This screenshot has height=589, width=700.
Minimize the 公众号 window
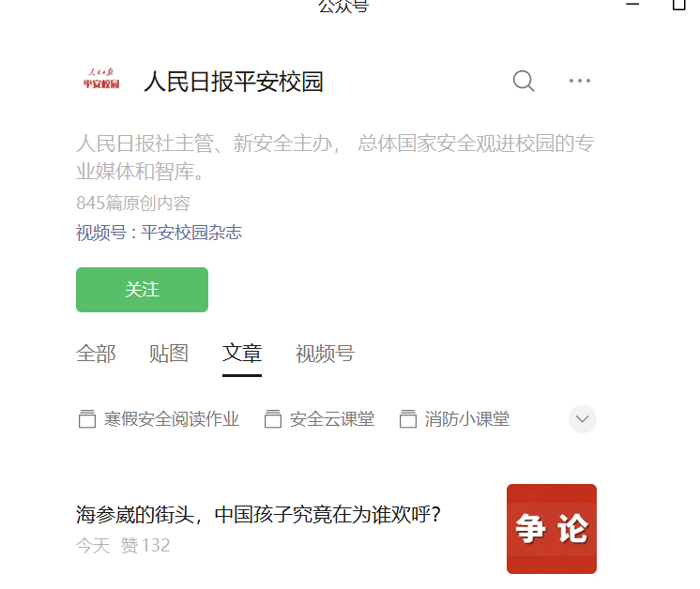click(632, 4)
